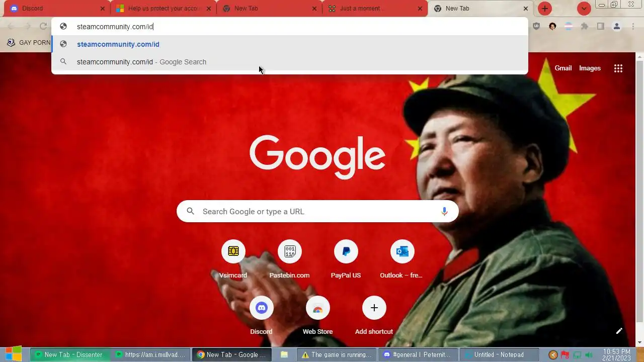Click the Google search box
Image resolution: width=644 pixels, height=362 pixels.
(317, 211)
